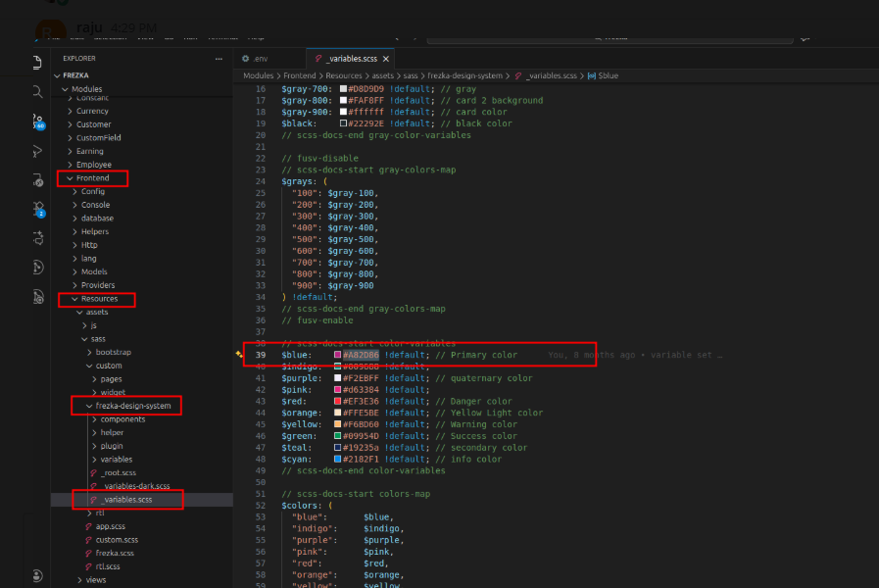Collapse the Resources folder
Viewport: 879px width, 588px height.
76,299
